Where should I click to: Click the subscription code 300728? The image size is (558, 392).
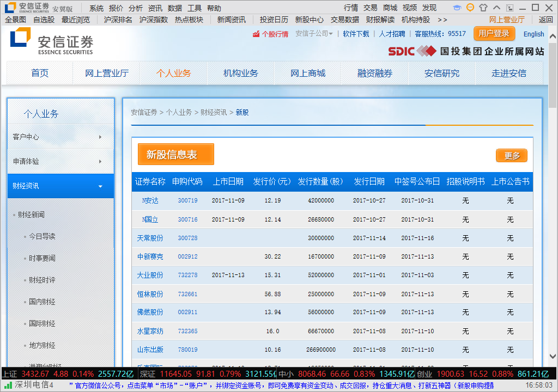tap(187, 238)
